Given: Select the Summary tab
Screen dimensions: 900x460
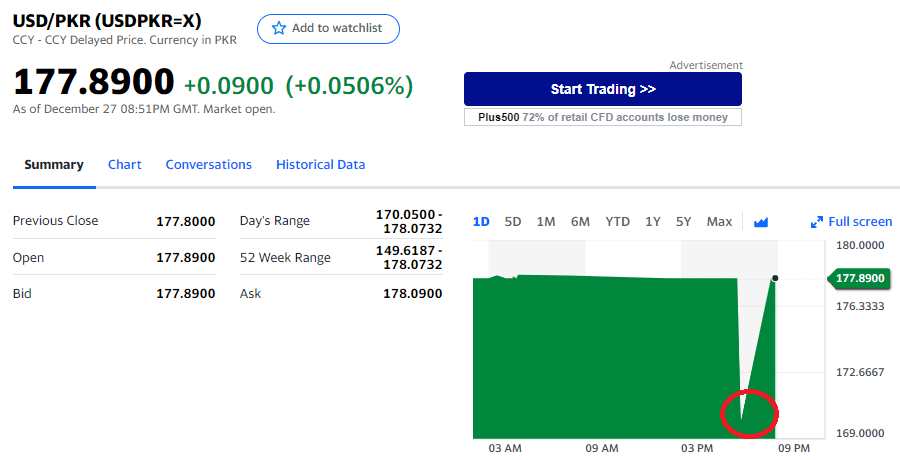Looking at the screenshot, I should click(x=54, y=165).
